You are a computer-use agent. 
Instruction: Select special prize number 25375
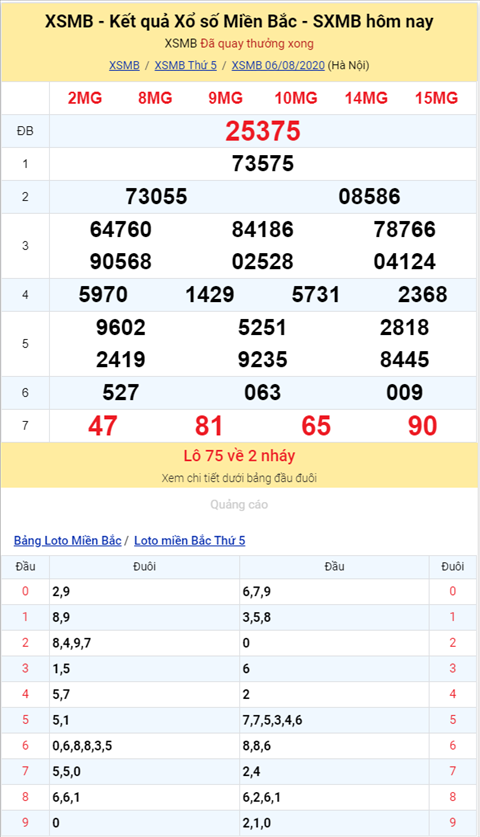(263, 131)
